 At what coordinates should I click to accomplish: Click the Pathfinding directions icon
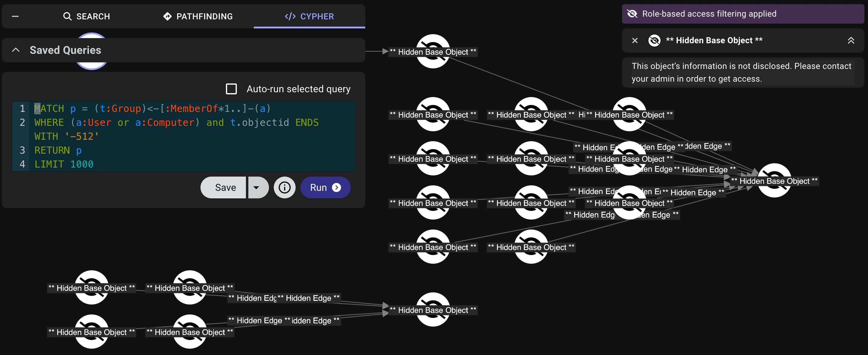167,16
